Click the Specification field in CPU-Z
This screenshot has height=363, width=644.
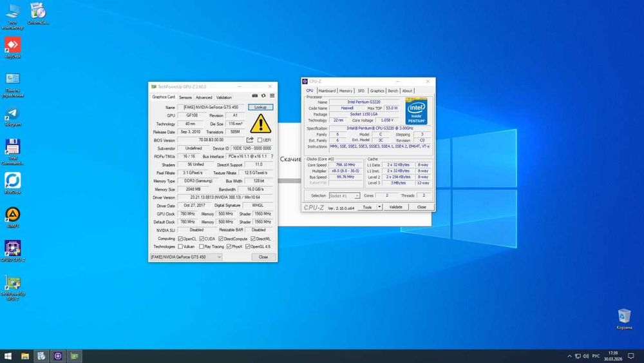pyautogui.click(x=380, y=128)
